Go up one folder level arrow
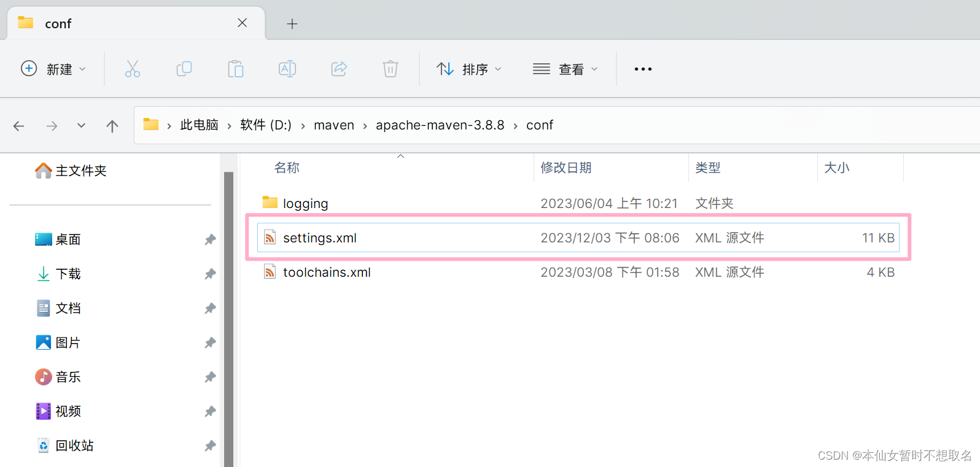Screen dimensions: 980x467 pyautogui.click(x=112, y=126)
